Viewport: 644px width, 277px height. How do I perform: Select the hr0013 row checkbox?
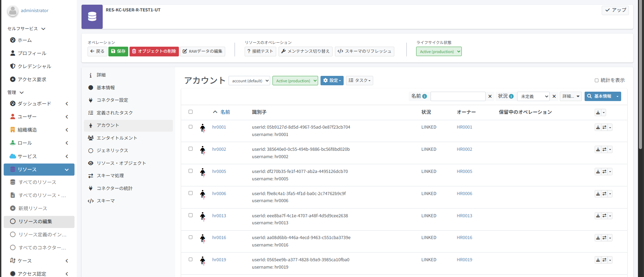click(x=191, y=215)
